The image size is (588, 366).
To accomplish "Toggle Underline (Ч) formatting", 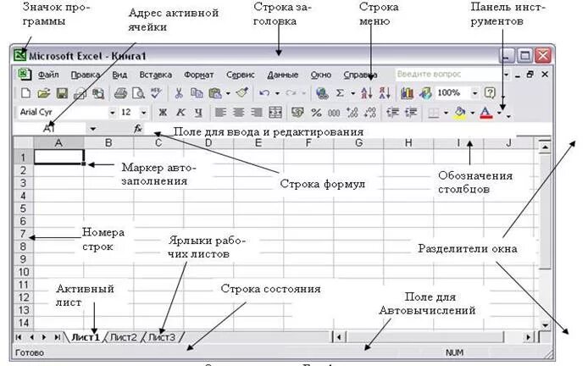I will click(198, 113).
